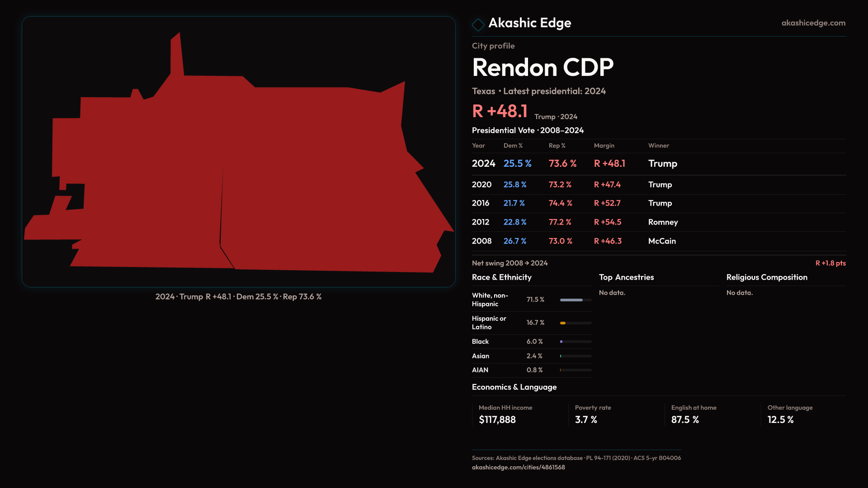Click the 2016 R +52.7 margin
This screenshot has width=868, height=488.
point(607,203)
